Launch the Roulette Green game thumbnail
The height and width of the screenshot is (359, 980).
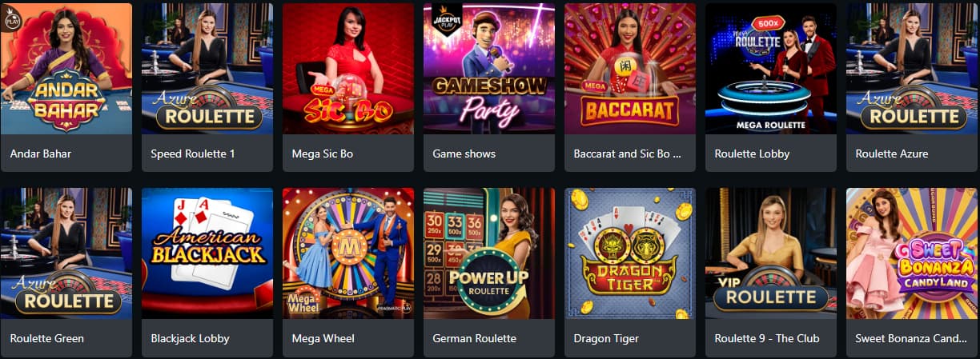[x=66, y=253]
